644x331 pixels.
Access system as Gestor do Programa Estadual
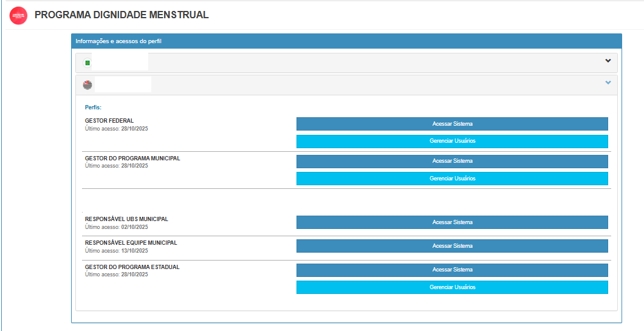pos(452,270)
